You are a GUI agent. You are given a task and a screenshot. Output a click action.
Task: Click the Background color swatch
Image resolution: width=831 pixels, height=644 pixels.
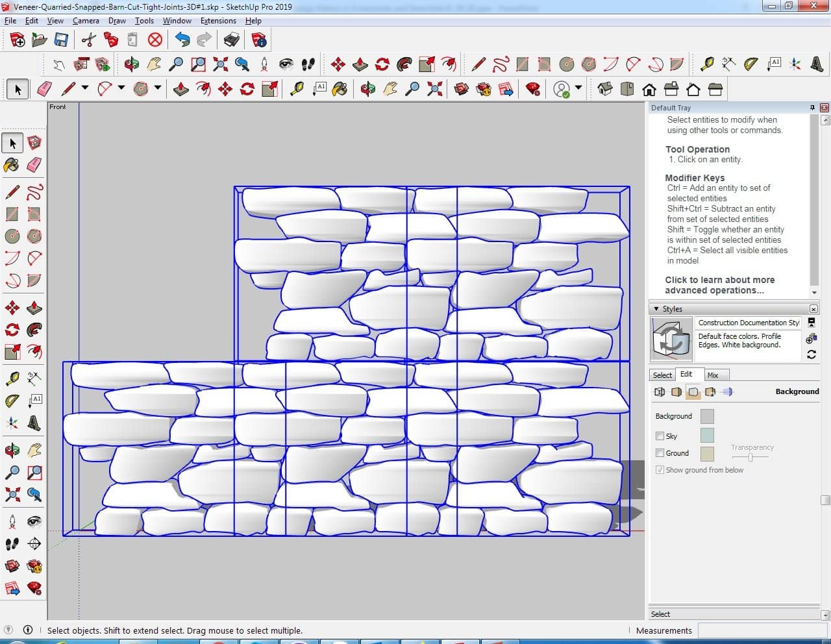point(707,417)
